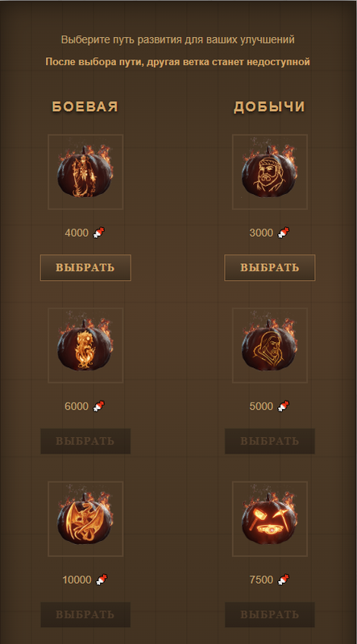Click the БОЕВАЯ branch heading
Image resolution: width=357 pixels, height=644 pixels.
(85, 107)
